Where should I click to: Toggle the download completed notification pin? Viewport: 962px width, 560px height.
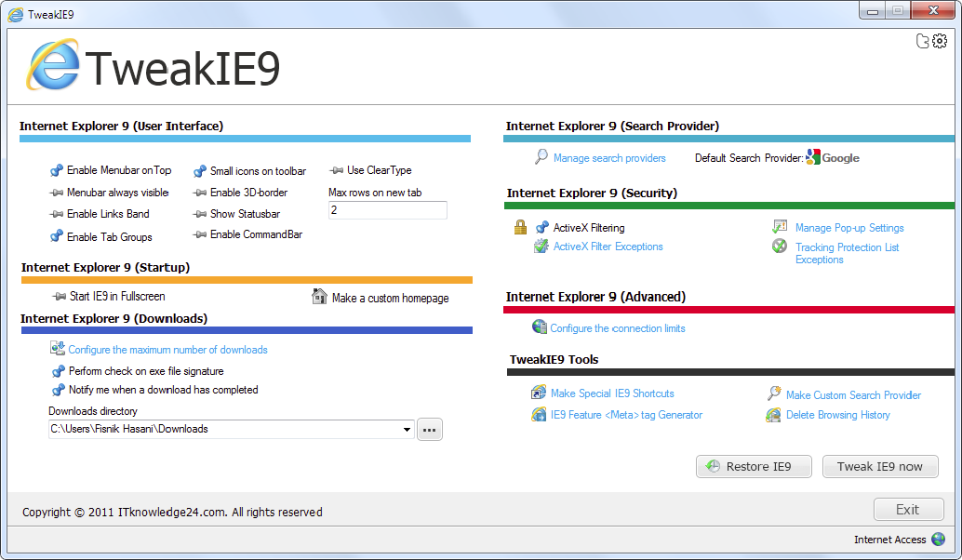point(59,390)
